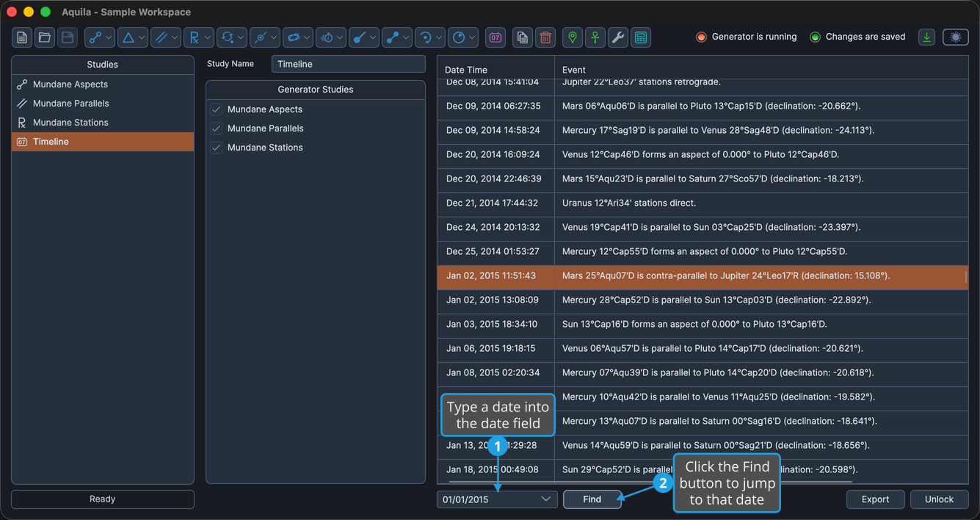
Task: Select the Jan 02, 2015 13:08:09 row
Action: pos(703,300)
